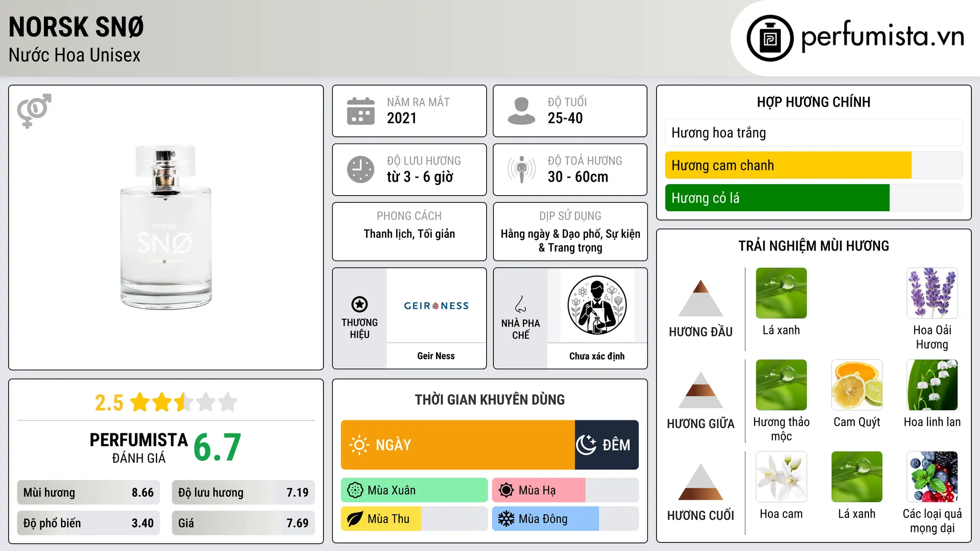Click the Nước Hoa Unisex subtitle
This screenshot has height=551, width=980.
[75, 55]
